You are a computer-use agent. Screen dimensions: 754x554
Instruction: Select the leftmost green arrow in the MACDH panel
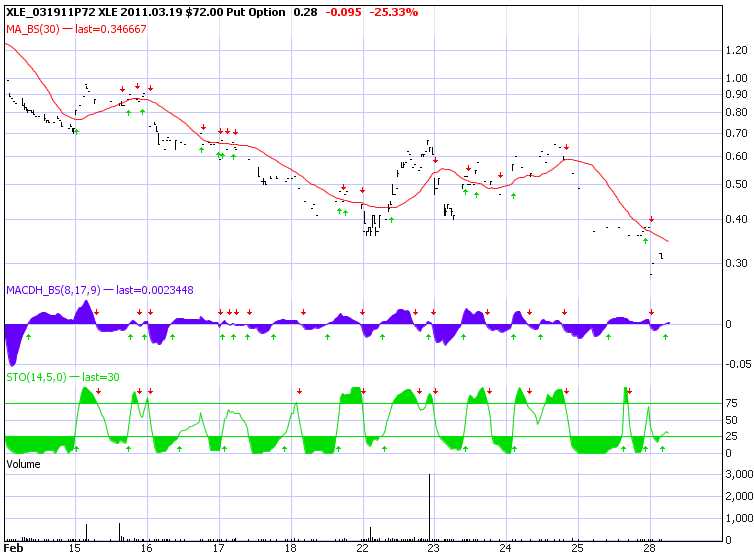coord(28,337)
